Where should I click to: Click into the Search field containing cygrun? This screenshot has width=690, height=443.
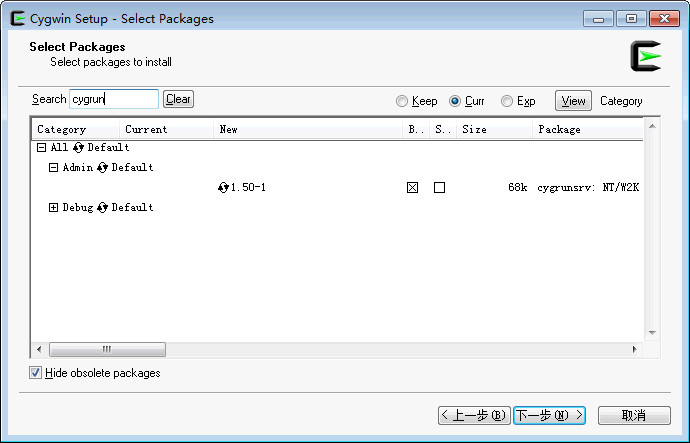click(x=114, y=99)
